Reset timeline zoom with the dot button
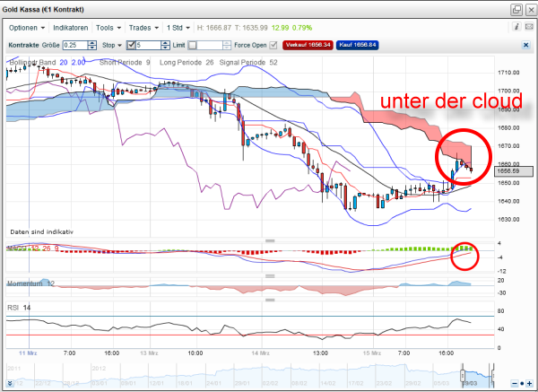 coord(522,383)
